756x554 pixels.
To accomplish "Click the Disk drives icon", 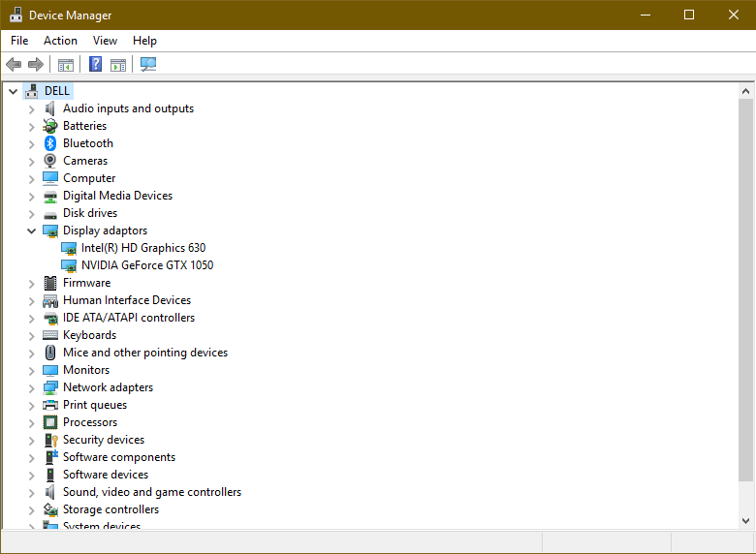I will tap(50, 214).
